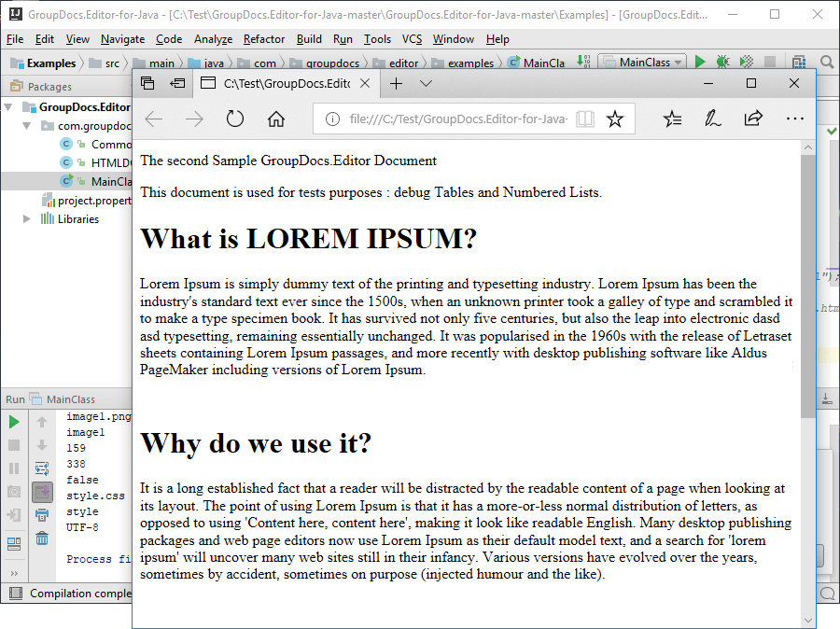This screenshot has width=840, height=629.
Task: Expand the Libraries tree node
Action: point(26,218)
